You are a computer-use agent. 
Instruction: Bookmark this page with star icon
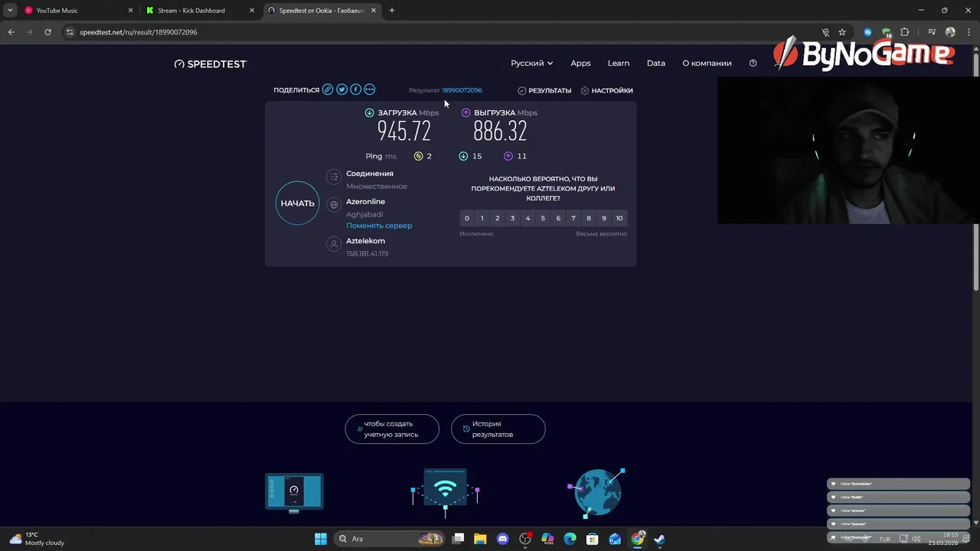pyautogui.click(x=842, y=32)
